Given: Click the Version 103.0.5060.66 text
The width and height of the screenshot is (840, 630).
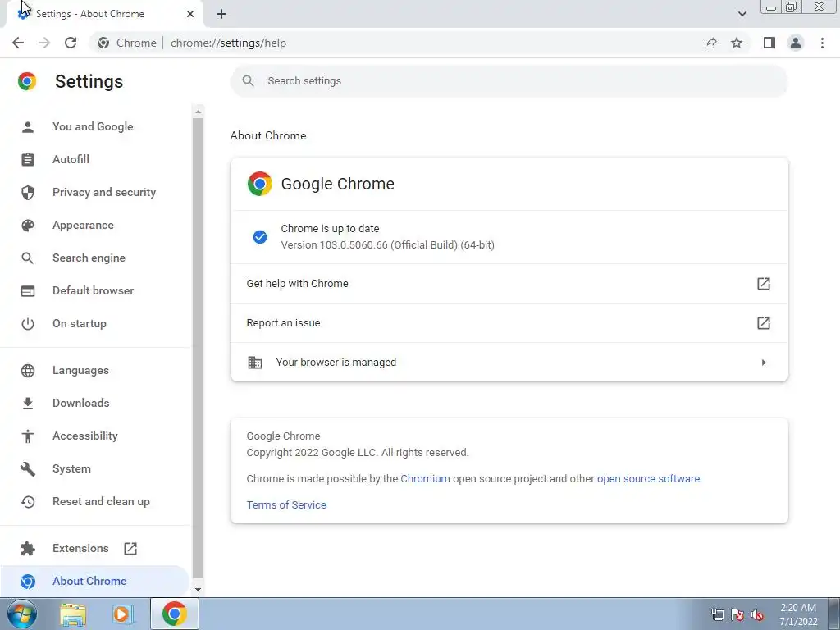Looking at the screenshot, I should coord(387,244).
